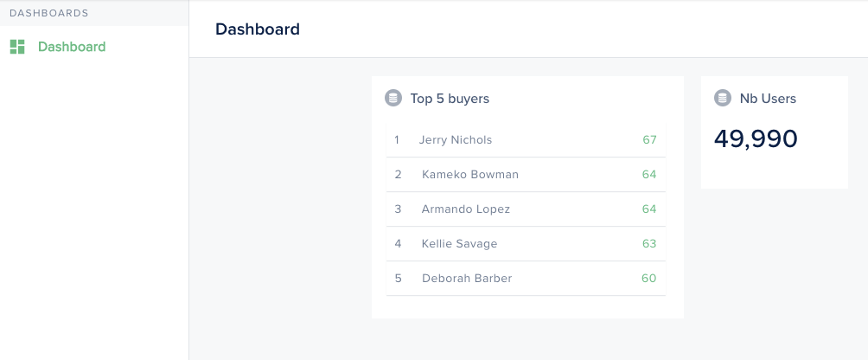Image resolution: width=868 pixels, height=360 pixels.
Task: Click the 60 count for Deborah Barber
Action: [x=648, y=278]
